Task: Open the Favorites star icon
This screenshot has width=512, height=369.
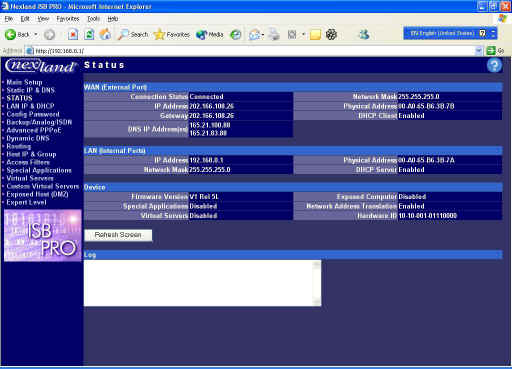Action: (x=159, y=34)
